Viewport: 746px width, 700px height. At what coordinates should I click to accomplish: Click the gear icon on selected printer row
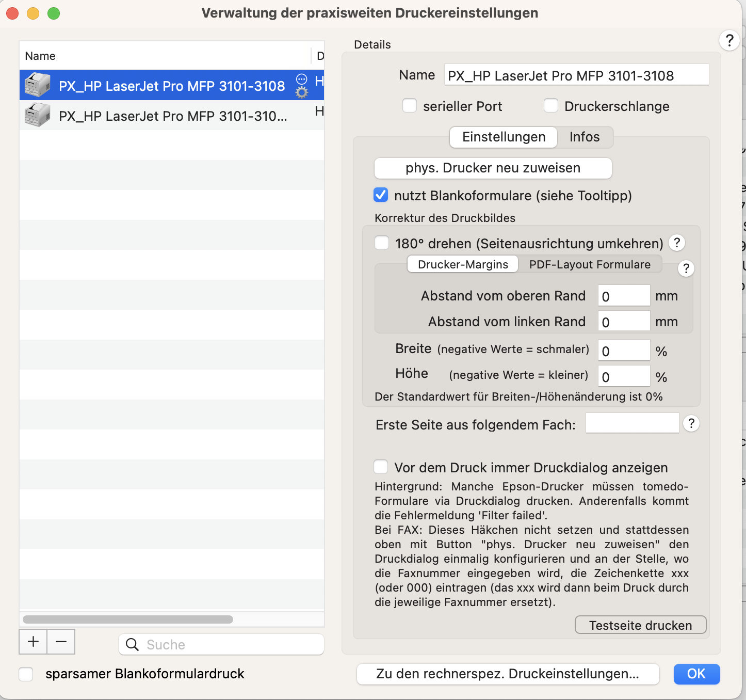302,93
